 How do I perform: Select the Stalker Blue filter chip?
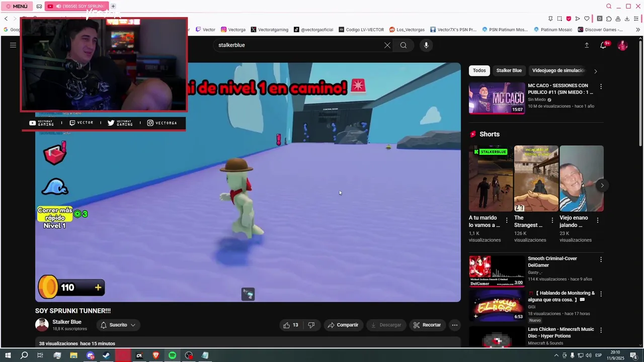(x=509, y=70)
